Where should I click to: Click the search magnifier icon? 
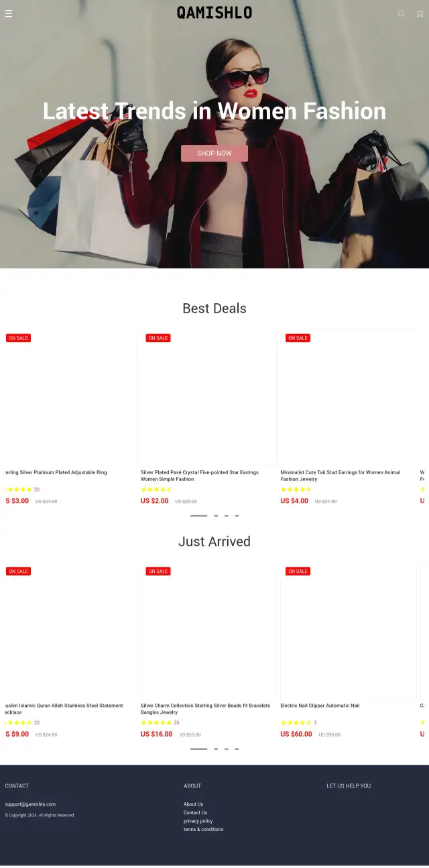pos(401,13)
